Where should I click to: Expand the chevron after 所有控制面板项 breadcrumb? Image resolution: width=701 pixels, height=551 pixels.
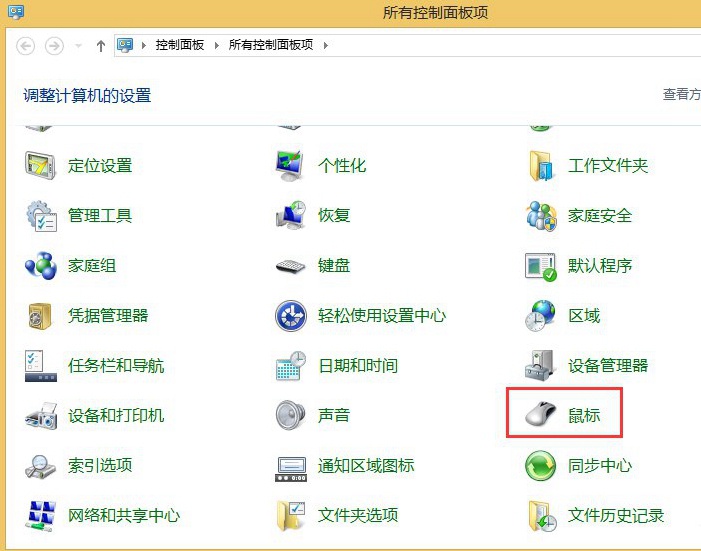click(x=325, y=45)
